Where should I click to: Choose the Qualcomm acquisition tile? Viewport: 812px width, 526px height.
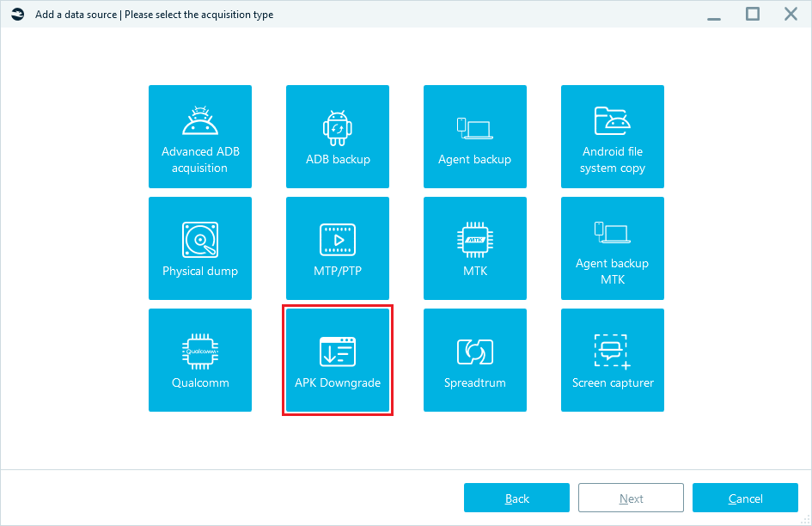pyautogui.click(x=200, y=360)
